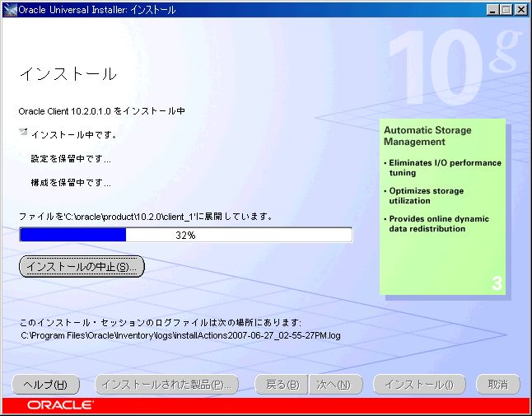The image size is (532, 416).
Task: Stop the installation with インストールの中止 button
Action: coord(82,266)
